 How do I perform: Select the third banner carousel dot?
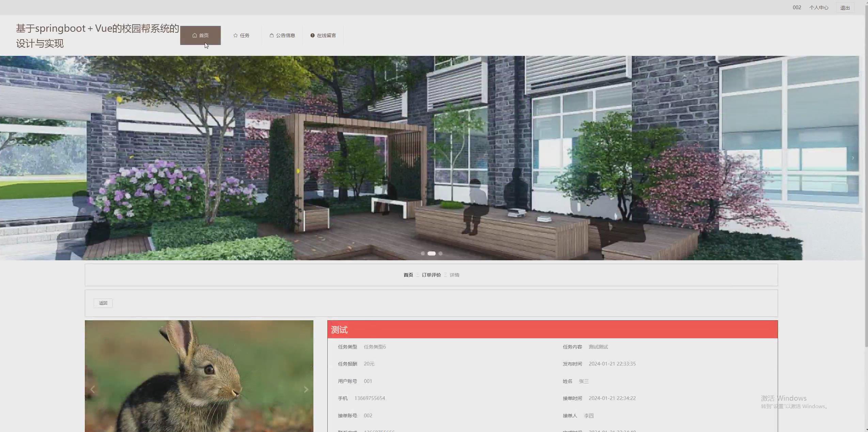click(440, 253)
